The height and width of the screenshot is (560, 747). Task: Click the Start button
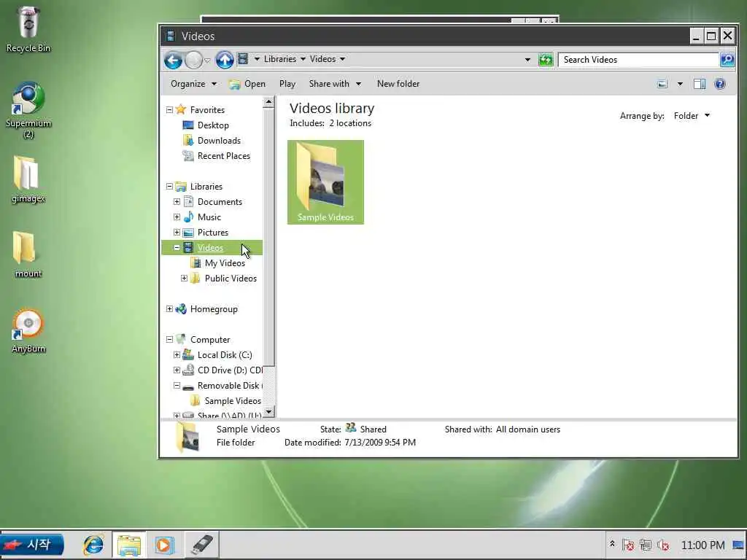[x=32, y=545]
